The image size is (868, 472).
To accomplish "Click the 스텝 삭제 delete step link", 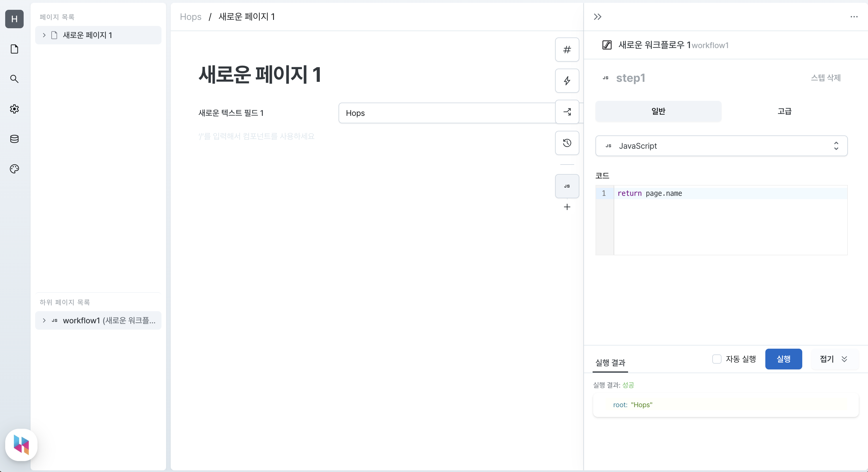I will click(826, 78).
